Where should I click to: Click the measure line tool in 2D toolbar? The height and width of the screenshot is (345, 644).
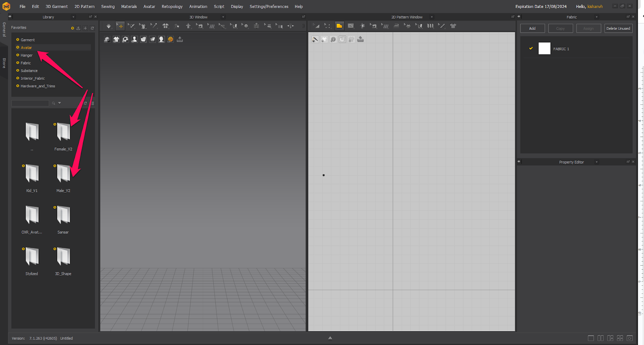(x=442, y=26)
